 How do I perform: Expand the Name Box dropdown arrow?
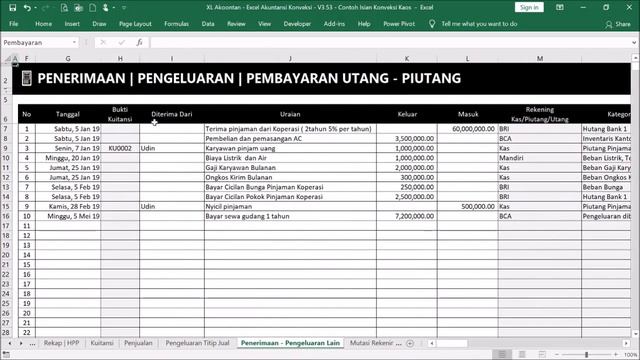click(x=74, y=42)
